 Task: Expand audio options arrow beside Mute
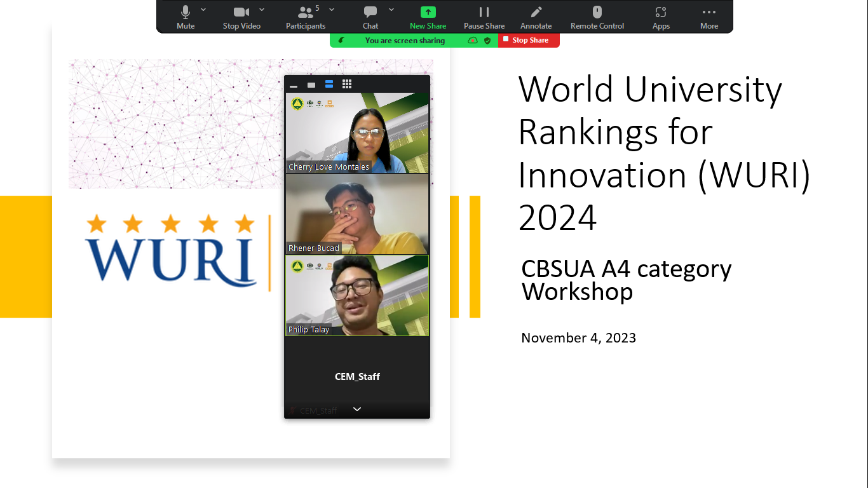point(203,10)
